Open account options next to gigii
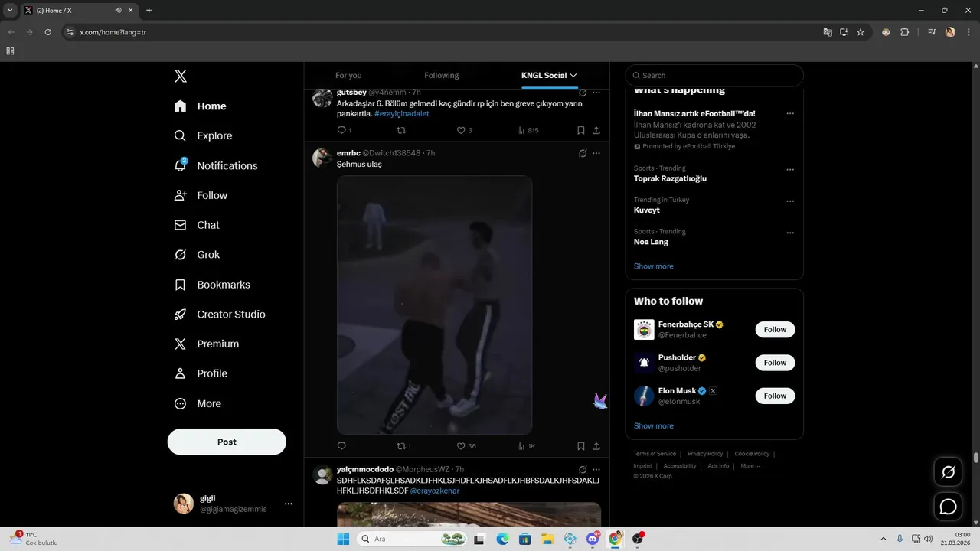 pos(289,504)
